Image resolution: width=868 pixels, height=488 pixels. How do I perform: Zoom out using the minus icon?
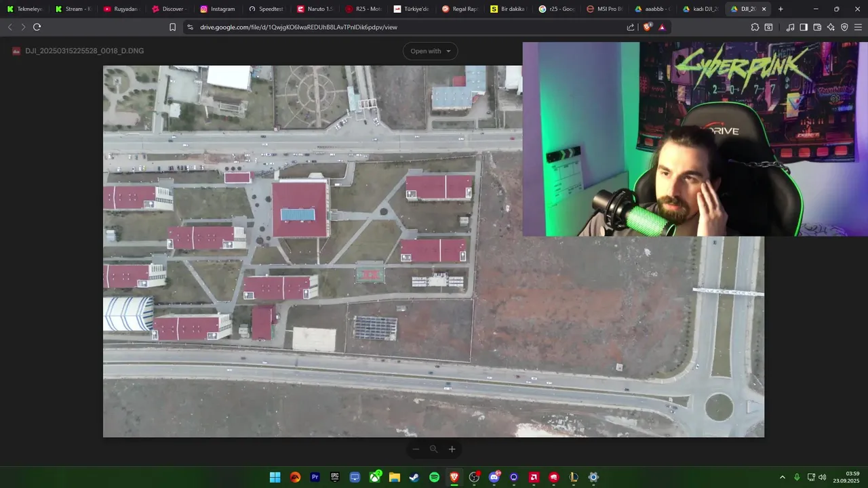click(x=416, y=449)
